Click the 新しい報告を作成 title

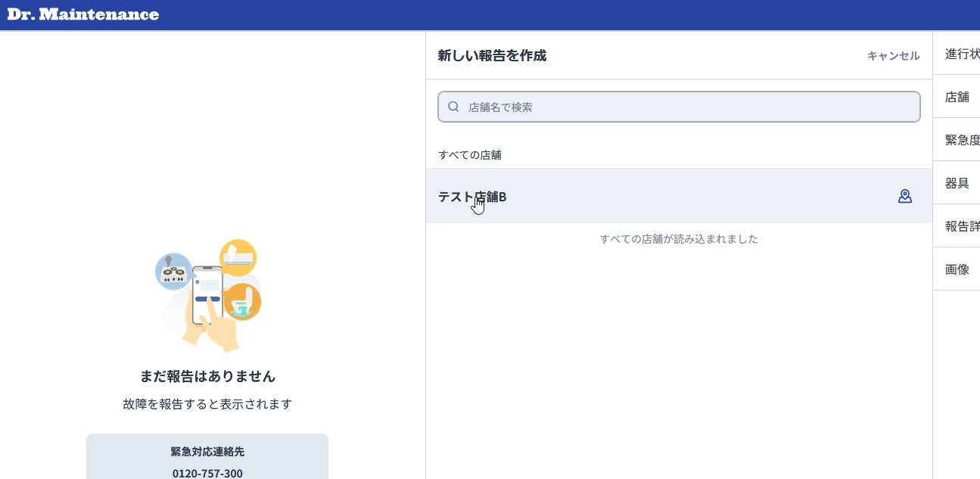[492, 55]
